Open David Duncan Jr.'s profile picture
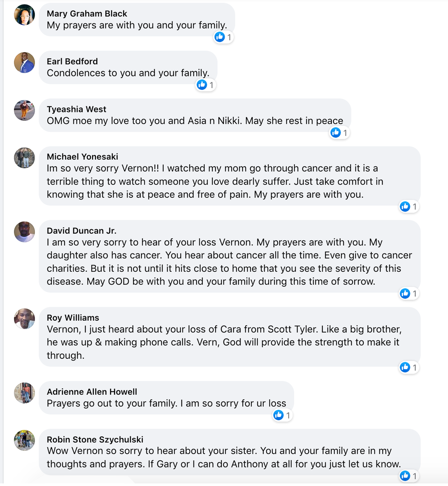Viewport: 448px width, 486px height. point(25,232)
